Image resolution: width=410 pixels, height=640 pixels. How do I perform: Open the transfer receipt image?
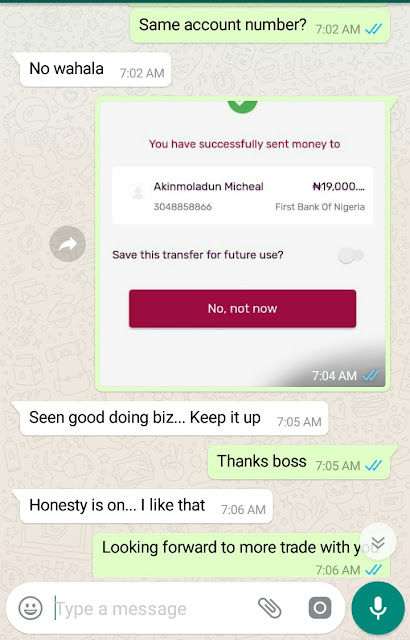point(242,244)
